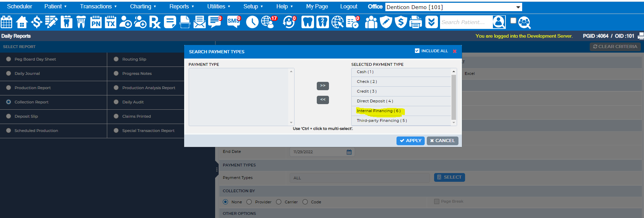Click the Select payment types button
Screen dimensions: 644x218
449,177
